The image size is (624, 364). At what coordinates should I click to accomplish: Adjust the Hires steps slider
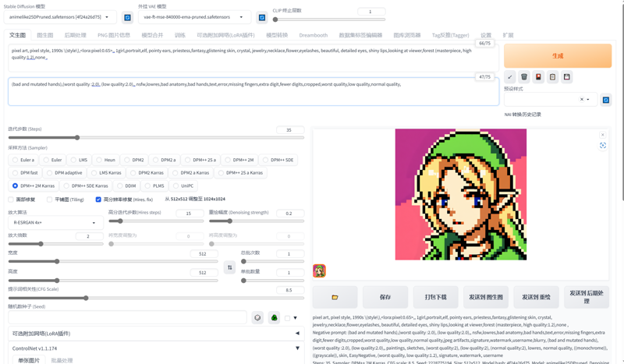[156, 221]
